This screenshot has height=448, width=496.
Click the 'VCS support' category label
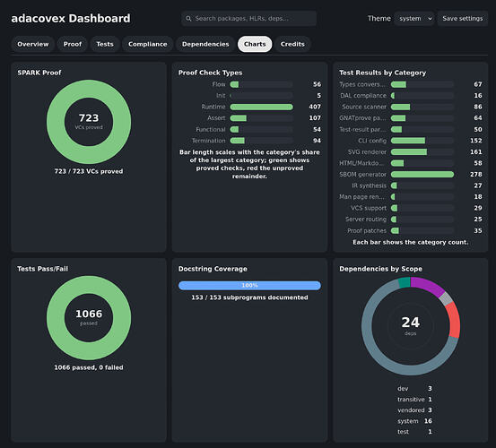coord(369,208)
